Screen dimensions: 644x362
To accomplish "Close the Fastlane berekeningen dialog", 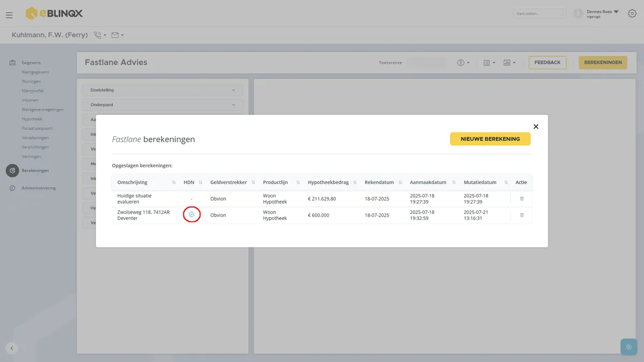I will click(536, 127).
